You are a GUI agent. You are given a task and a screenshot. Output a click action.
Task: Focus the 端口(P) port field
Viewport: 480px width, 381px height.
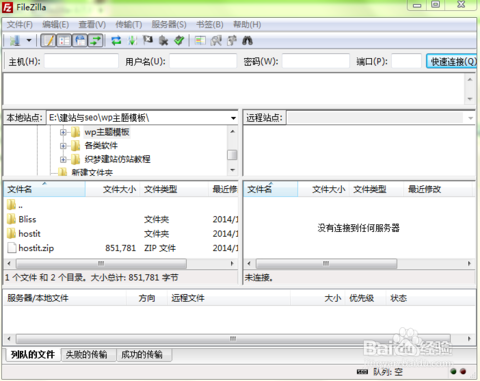point(406,61)
